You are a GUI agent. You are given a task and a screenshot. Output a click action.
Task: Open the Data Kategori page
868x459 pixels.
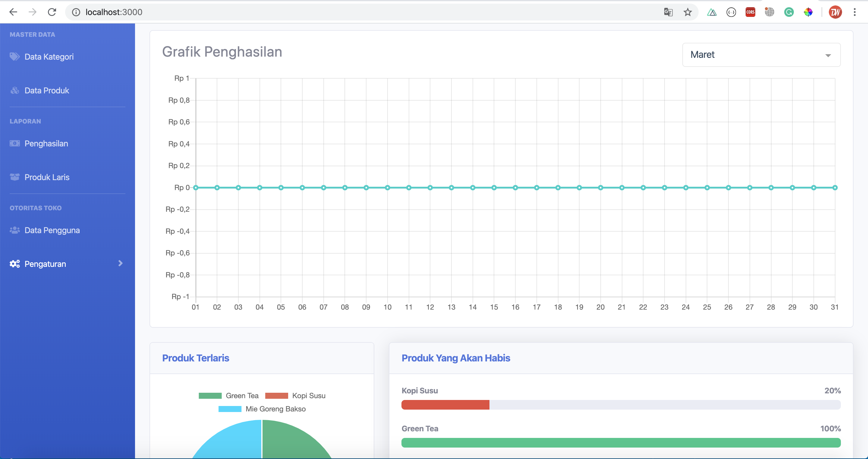49,57
